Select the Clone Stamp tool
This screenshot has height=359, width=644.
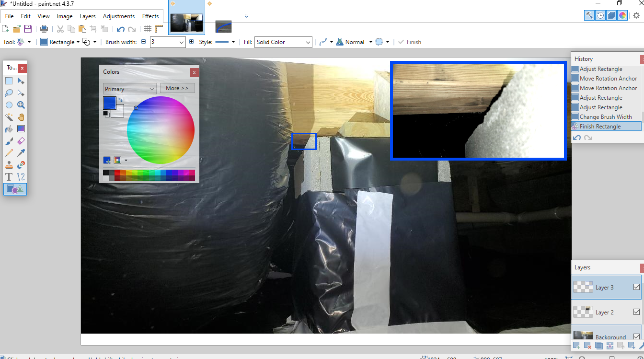(x=9, y=165)
